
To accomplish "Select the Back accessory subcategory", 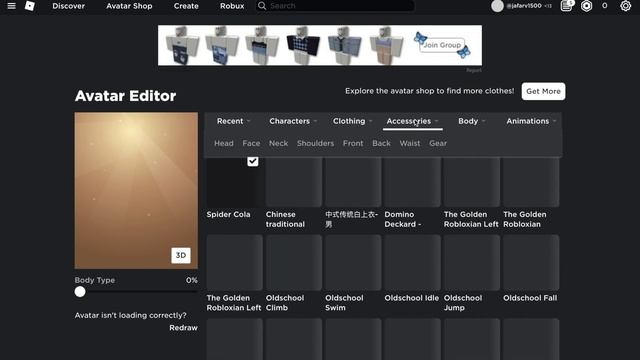I will click(x=381, y=143).
